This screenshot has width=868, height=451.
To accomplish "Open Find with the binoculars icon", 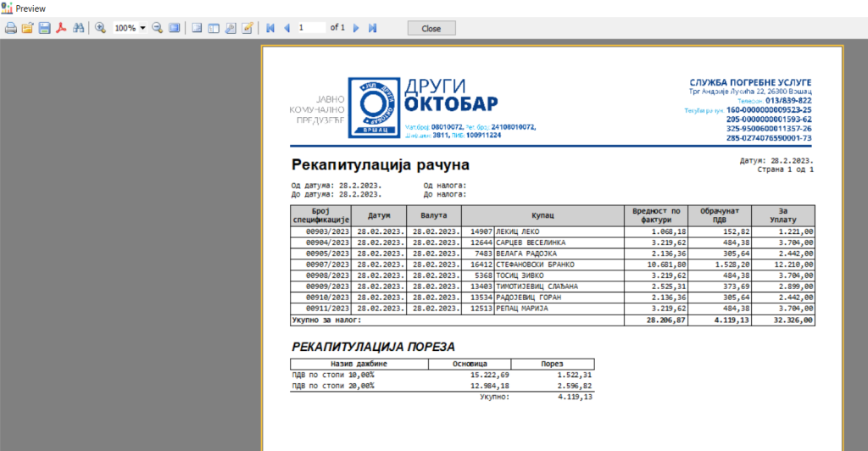I will (79, 28).
